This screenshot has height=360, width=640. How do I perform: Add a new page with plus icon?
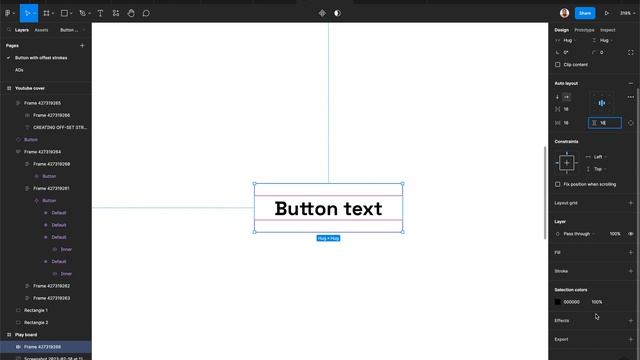tap(82, 46)
